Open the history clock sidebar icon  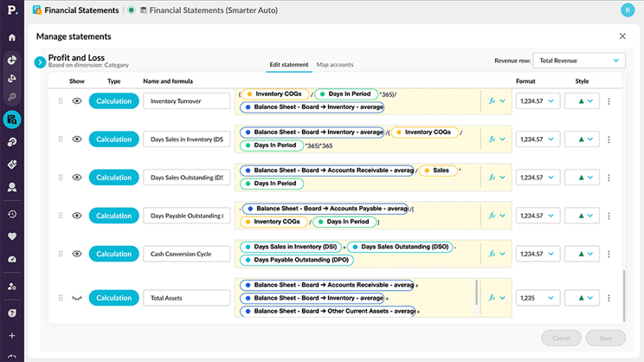pos(12,214)
